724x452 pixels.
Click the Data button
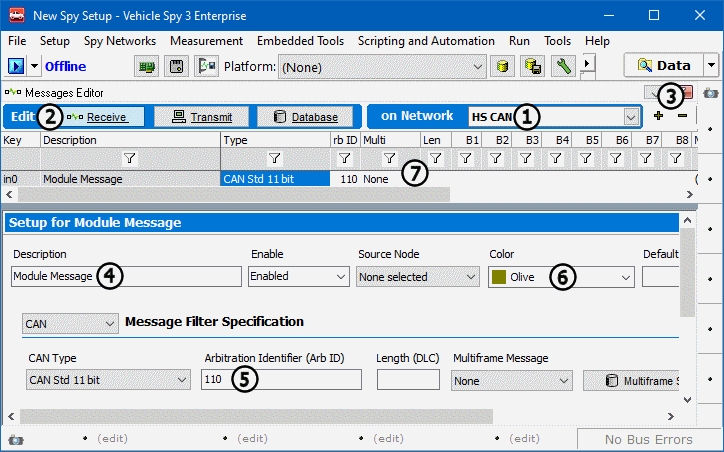(x=661, y=66)
